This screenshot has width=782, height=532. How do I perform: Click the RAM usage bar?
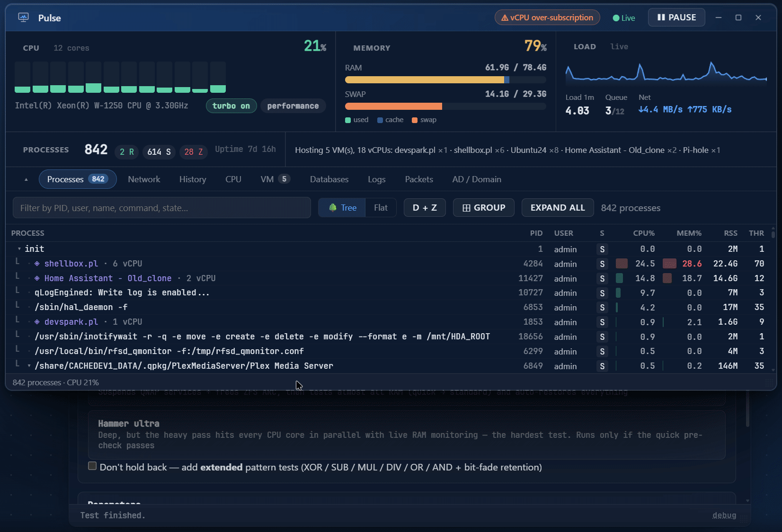tap(445, 80)
